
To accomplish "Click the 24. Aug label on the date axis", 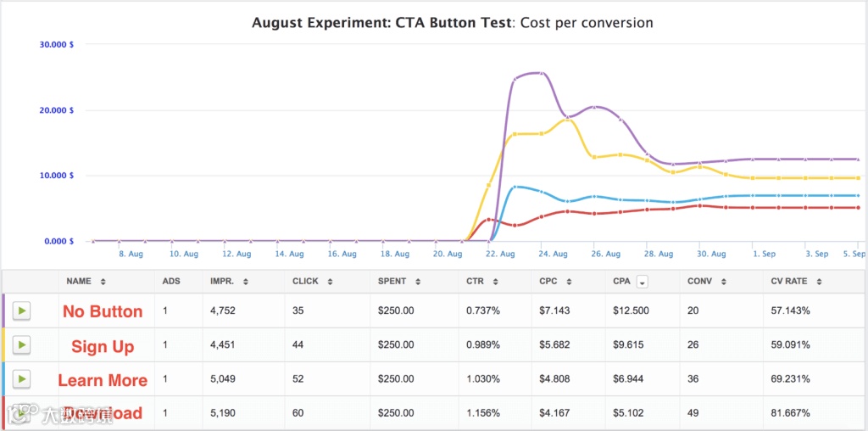I will (x=554, y=254).
